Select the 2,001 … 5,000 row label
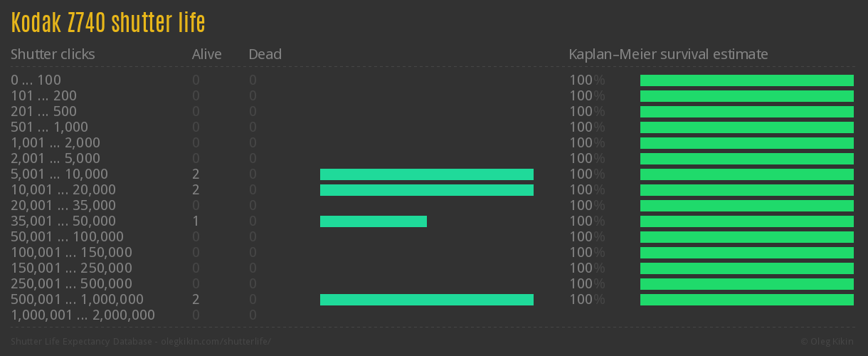 pos(55,159)
